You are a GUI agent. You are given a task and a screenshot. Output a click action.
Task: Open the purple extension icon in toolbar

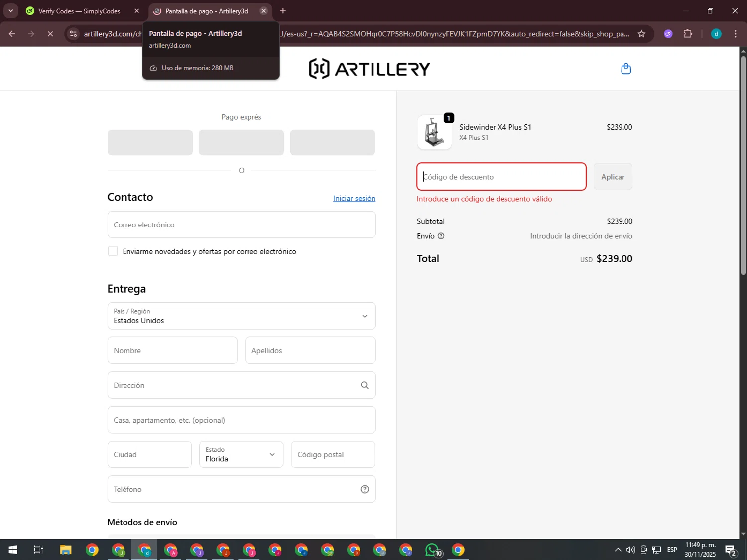point(668,34)
